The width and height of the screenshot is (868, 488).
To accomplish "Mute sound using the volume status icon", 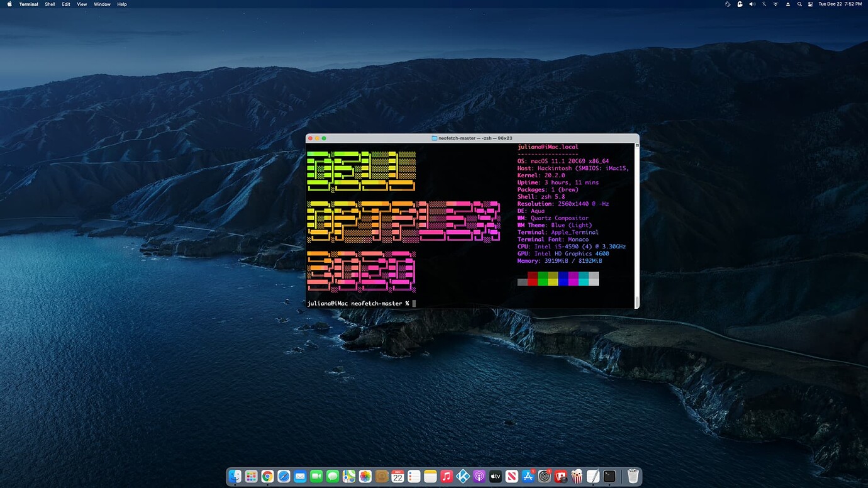I will click(x=752, y=4).
